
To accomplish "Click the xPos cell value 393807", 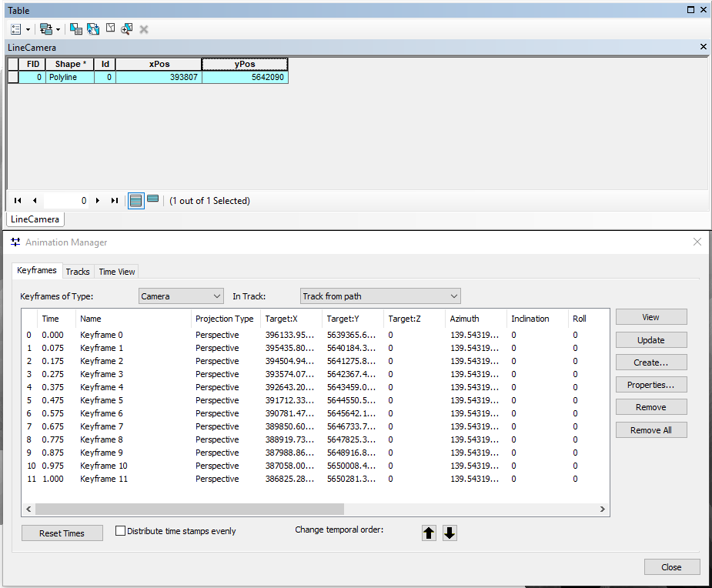I will (x=159, y=77).
